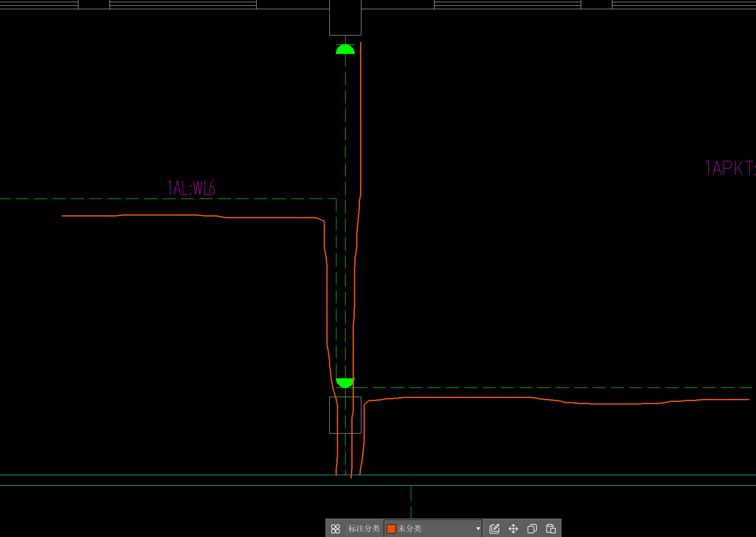Click the copy annotation icon
This screenshot has height=537, width=756.
pos(532,529)
